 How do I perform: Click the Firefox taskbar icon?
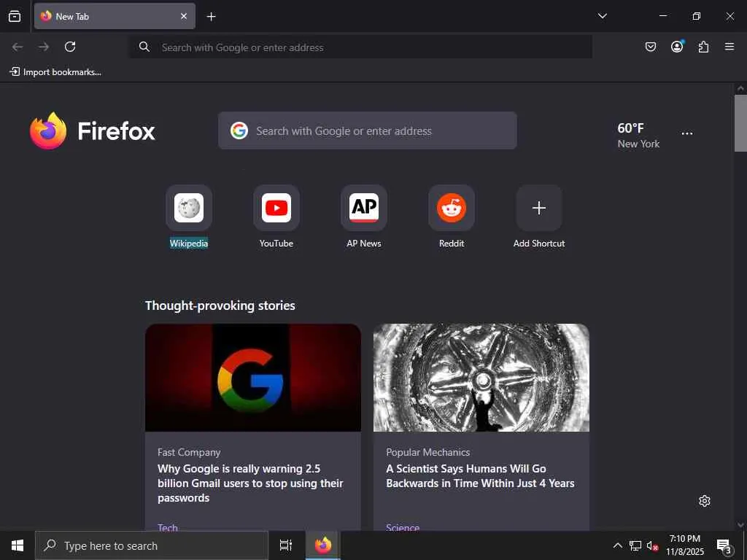323,545
